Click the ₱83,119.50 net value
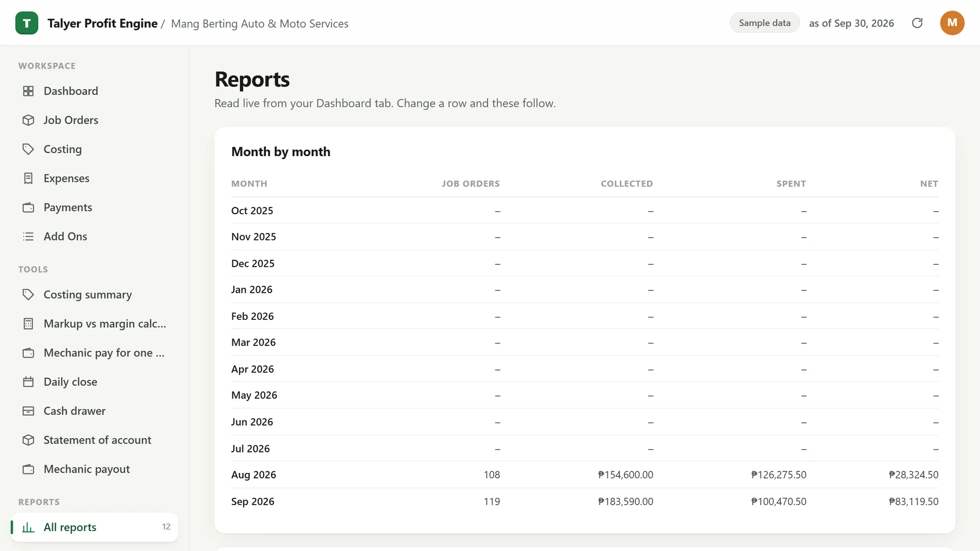 click(914, 502)
